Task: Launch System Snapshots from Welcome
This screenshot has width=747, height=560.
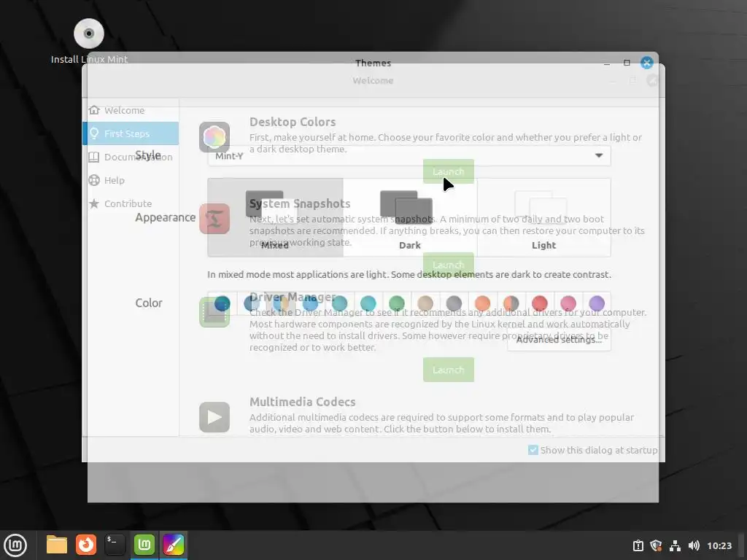Action: (449, 265)
